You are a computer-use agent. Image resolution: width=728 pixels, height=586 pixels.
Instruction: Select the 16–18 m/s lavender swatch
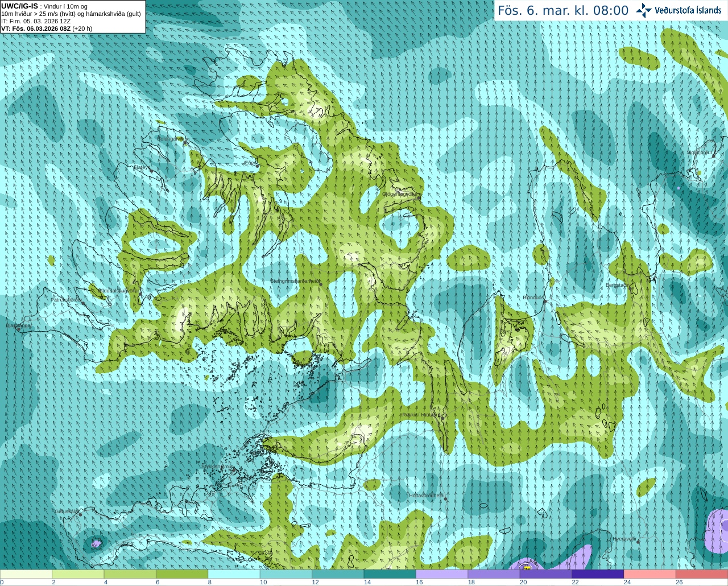[x=442, y=574]
